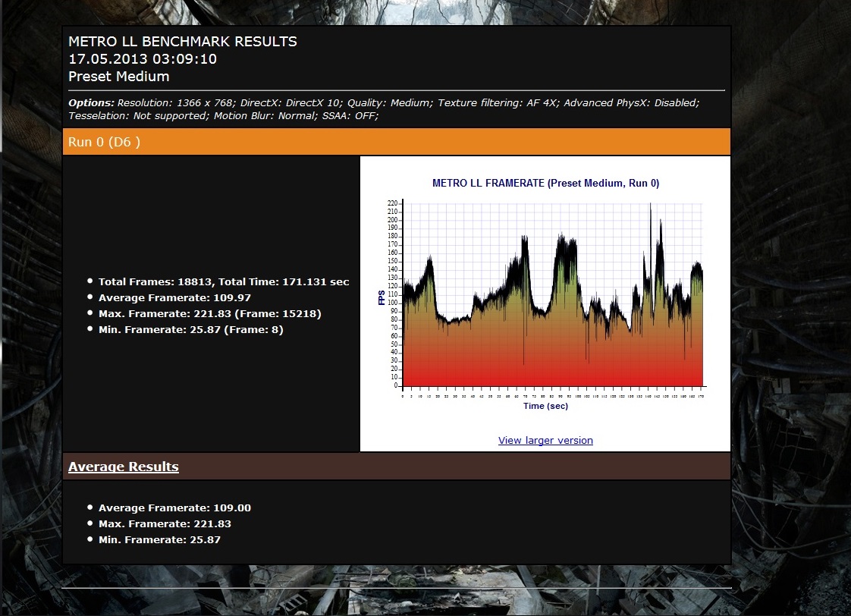Screen dimensions: 851x616
Task: Click the Min. Framerate (Frame: 8) line
Action: click(190, 329)
